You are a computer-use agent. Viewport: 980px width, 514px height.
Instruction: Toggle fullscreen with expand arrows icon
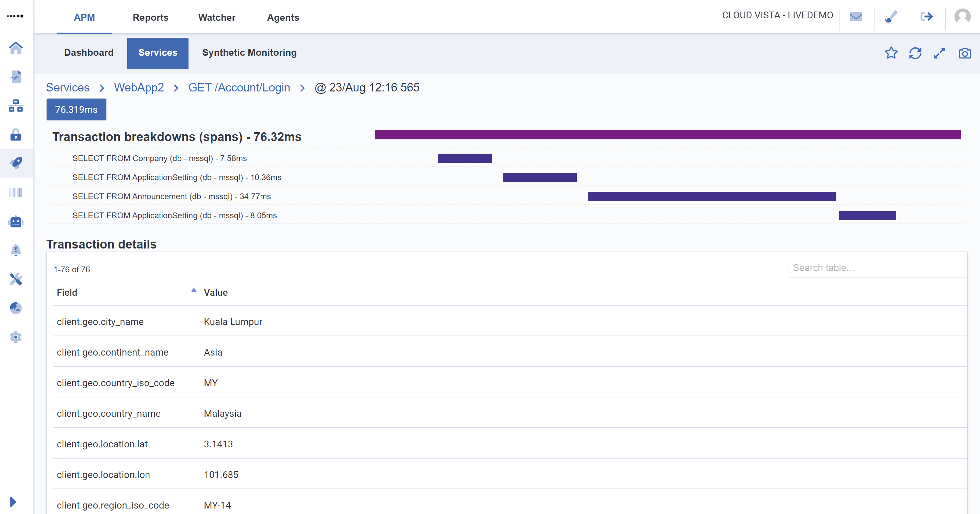[x=939, y=53]
